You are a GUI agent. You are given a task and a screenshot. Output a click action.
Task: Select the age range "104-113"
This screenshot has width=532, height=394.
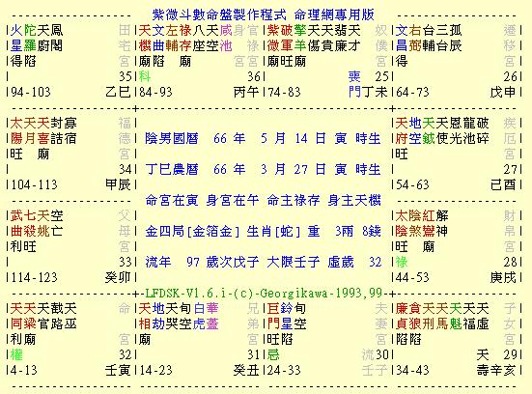coord(34,184)
